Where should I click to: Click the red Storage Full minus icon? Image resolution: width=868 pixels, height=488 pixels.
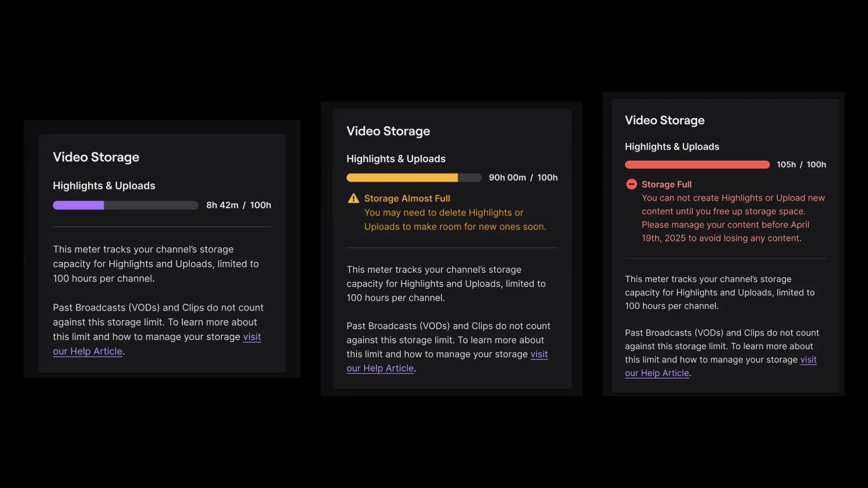(x=632, y=184)
